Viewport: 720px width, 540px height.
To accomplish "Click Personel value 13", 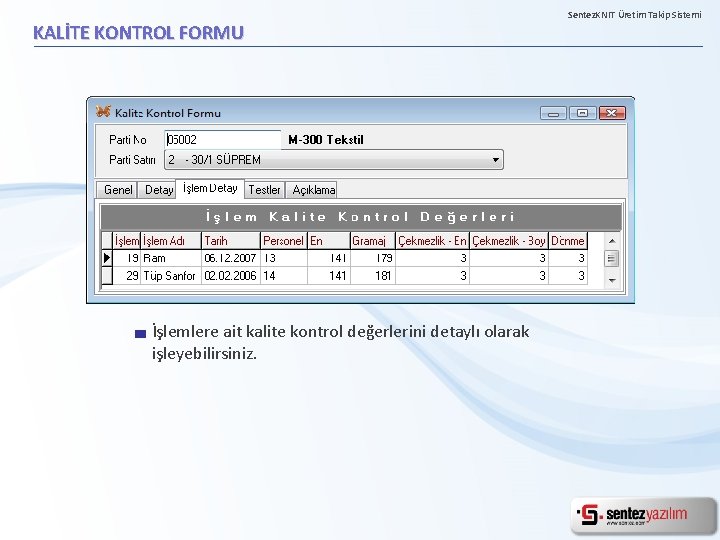I will click(283, 258).
